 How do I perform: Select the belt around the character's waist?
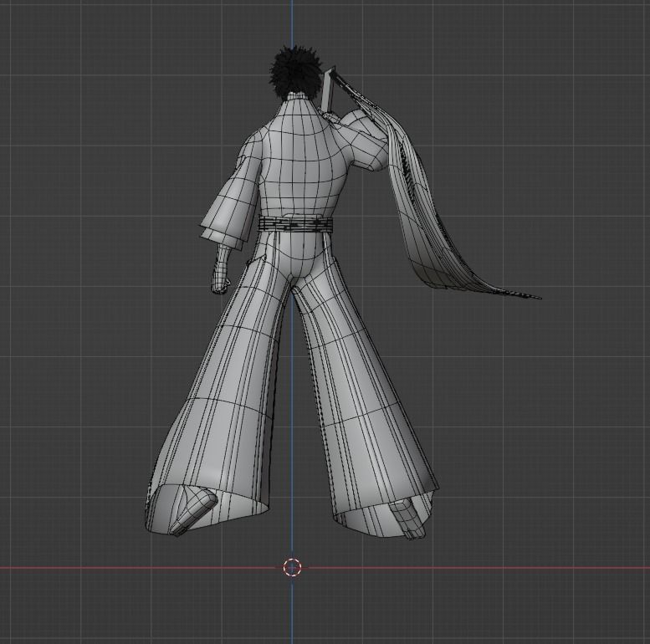tap(296, 224)
